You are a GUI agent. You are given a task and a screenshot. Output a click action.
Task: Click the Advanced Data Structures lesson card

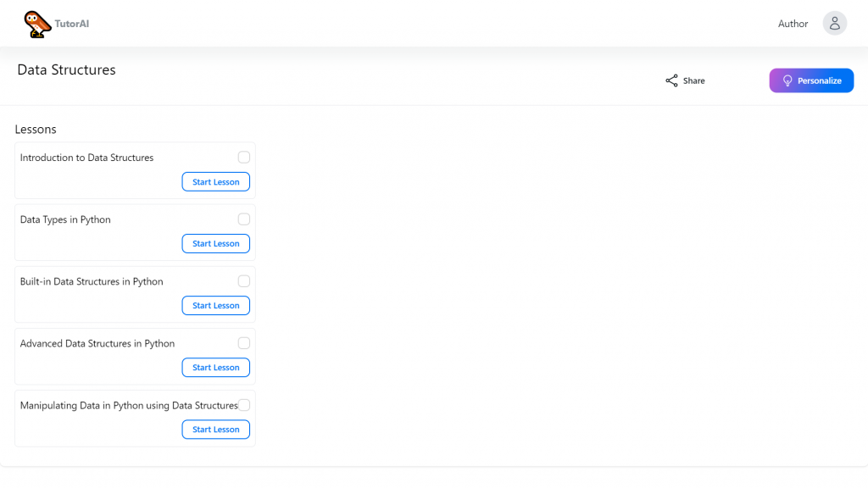[x=135, y=356]
